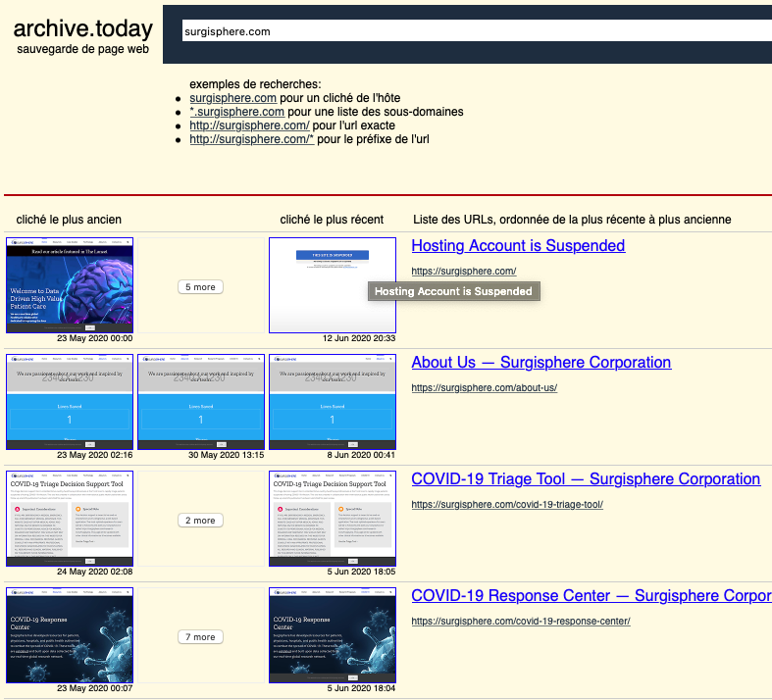Focus the surgisphere.com search input field

click(x=477, y=31)
